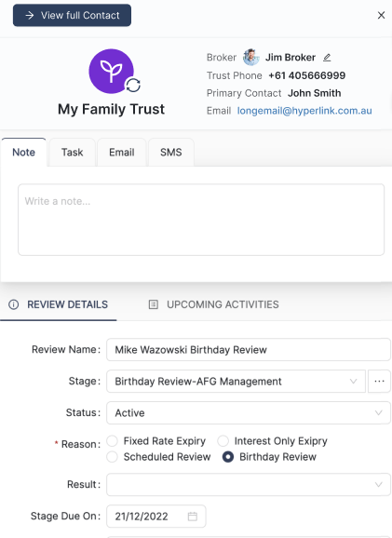Click the sync refresh icon on the trust avatar
392x538 pixels.
click(x=133, y=85)
